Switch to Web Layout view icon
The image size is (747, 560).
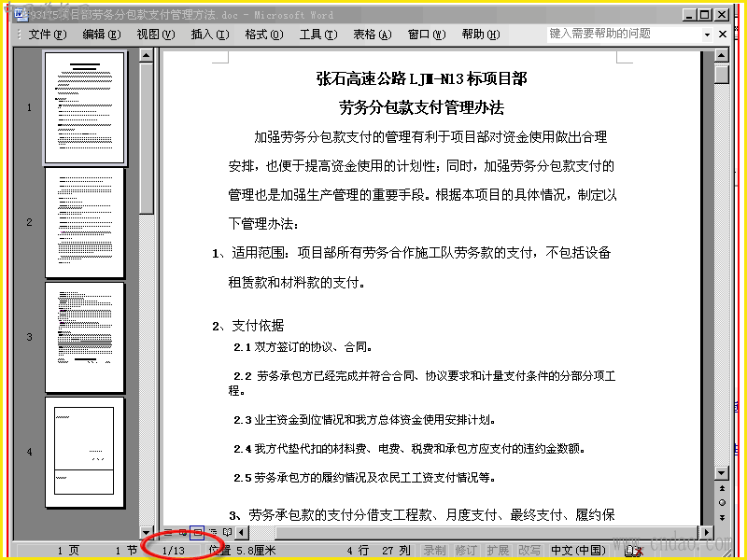point(183,532)
